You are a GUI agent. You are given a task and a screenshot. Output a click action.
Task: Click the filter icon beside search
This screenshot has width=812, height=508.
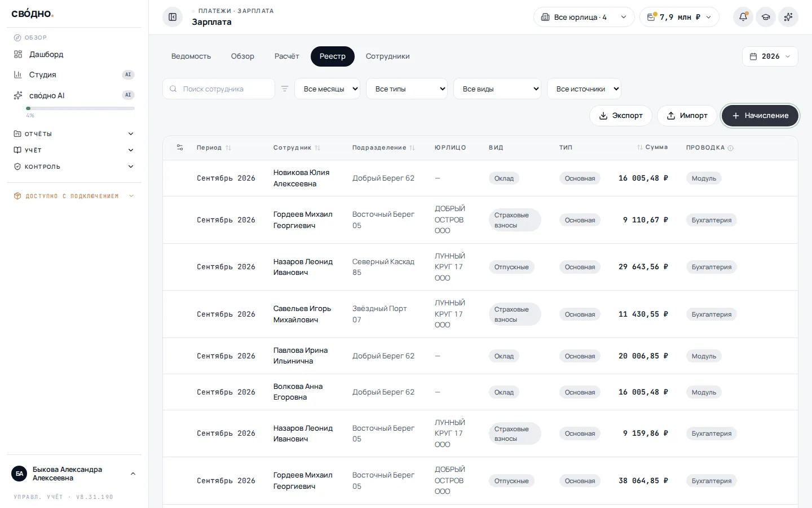pyautogui.click(x=285, y=89)
